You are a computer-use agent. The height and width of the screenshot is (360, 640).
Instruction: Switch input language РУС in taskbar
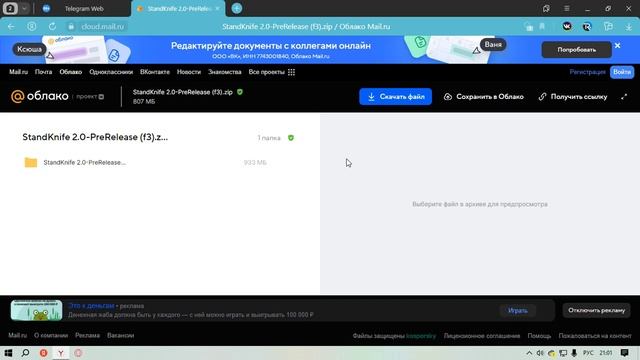588,353
